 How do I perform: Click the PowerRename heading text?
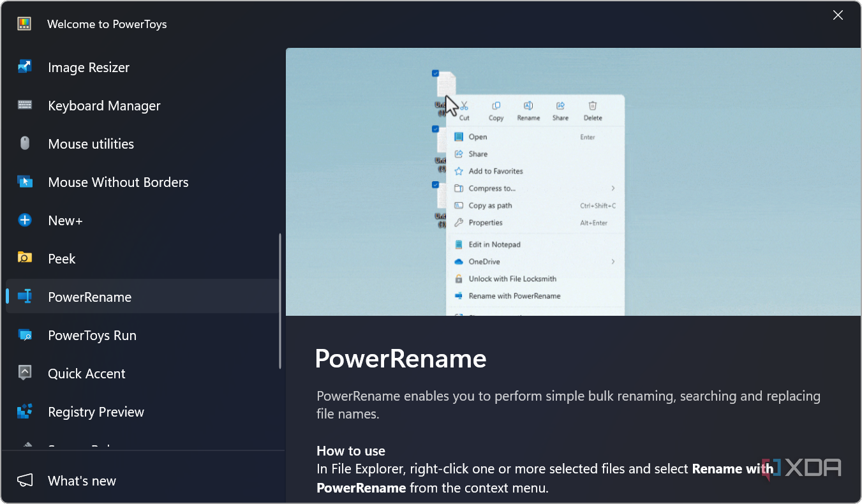coord(401,359)
